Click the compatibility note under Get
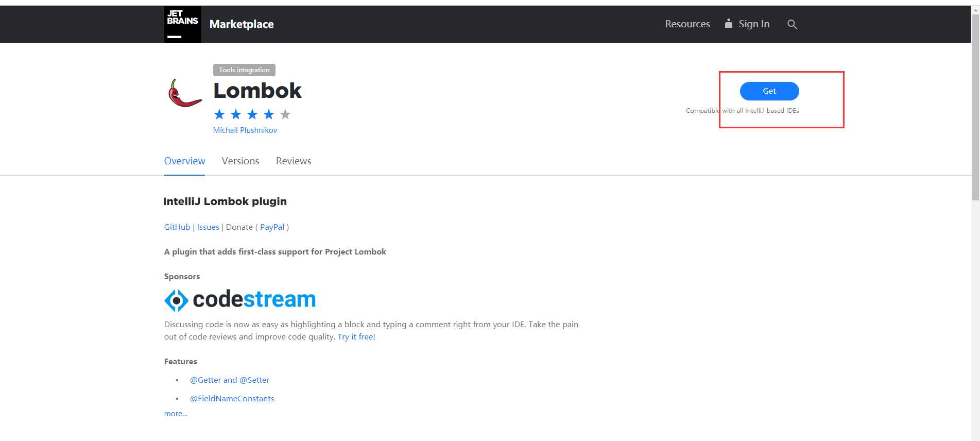980x441 pixels. pyautogui.click(x=743, y=111)
